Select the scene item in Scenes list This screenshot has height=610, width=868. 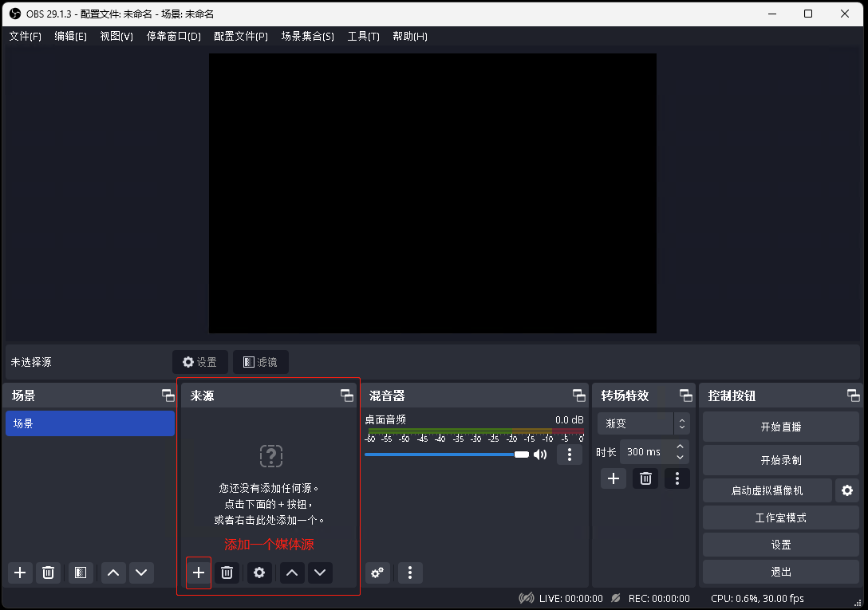pyautogui.click(x=89, y=423)
